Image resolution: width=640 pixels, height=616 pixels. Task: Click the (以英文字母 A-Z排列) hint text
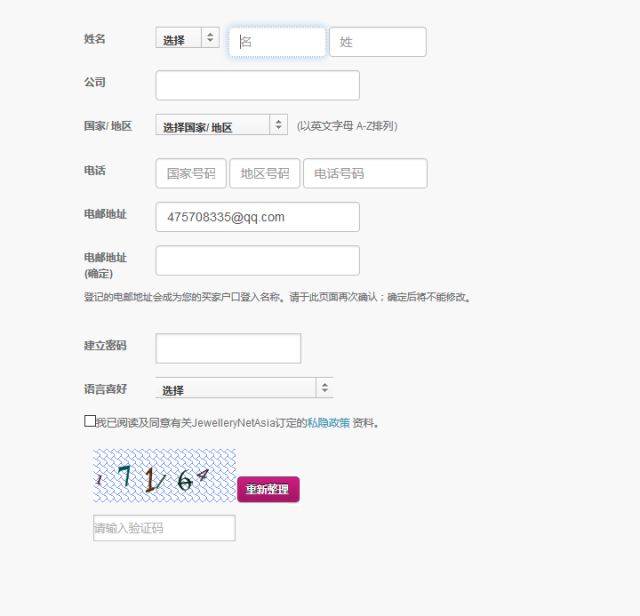[347, 126]
